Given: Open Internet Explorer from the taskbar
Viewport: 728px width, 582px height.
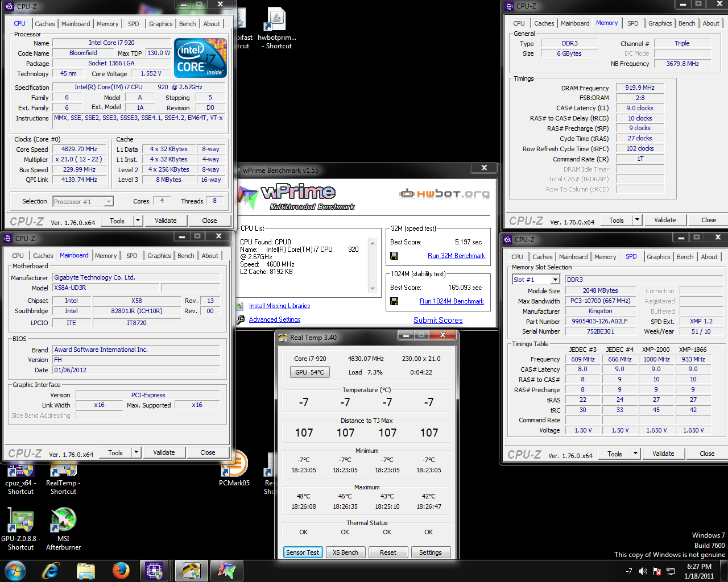Looking at the screenshot, I should click(x=51, y=571).
